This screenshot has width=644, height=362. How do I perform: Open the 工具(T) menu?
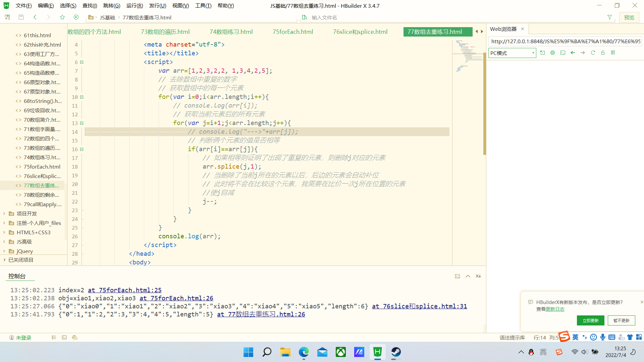[x=203, y=5]
